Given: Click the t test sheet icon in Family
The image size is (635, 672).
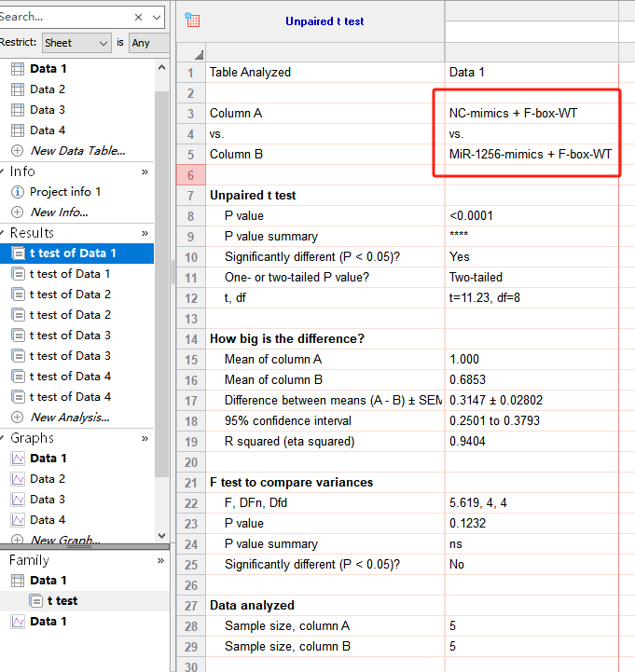Looking at the screenshot, I should click(x=35, y=601).
